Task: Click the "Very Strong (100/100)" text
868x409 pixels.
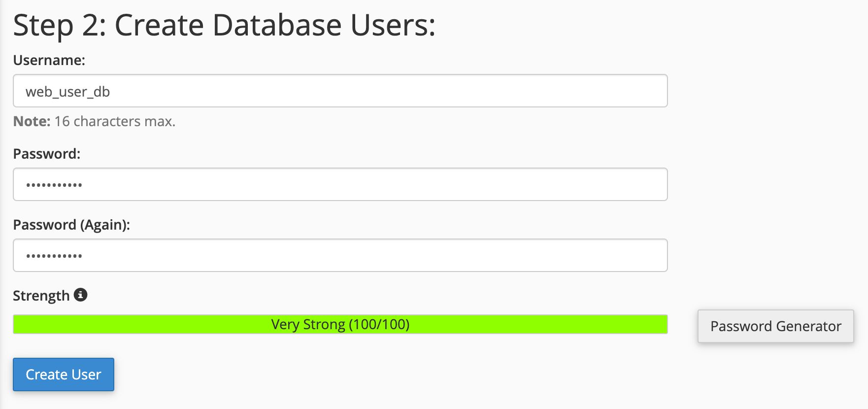Action: [340, 324]
